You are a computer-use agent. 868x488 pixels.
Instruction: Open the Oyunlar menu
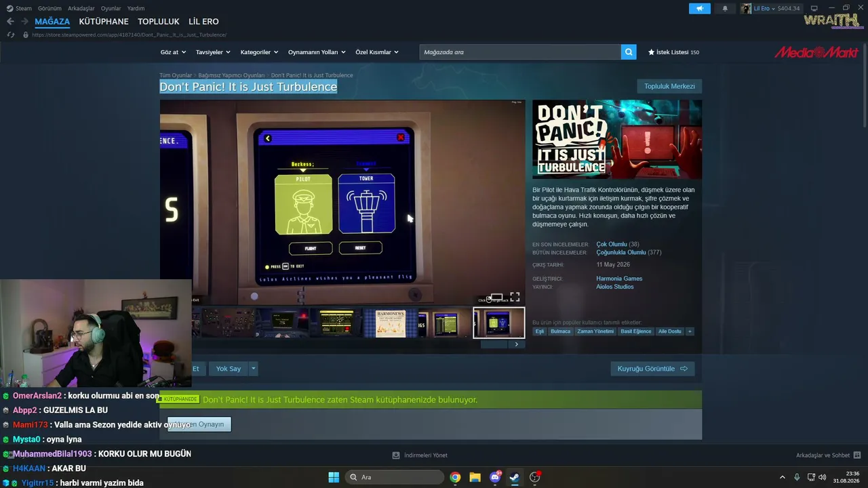tap(111, 8)
